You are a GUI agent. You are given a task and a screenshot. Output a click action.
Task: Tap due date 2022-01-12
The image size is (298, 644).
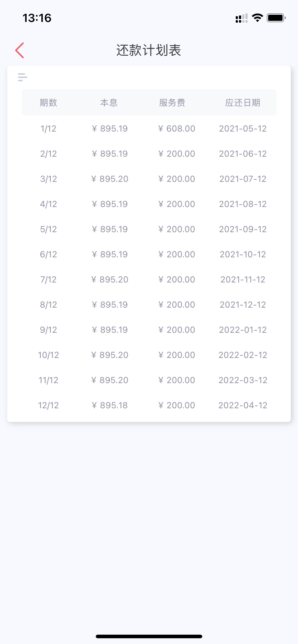(243, 330)
